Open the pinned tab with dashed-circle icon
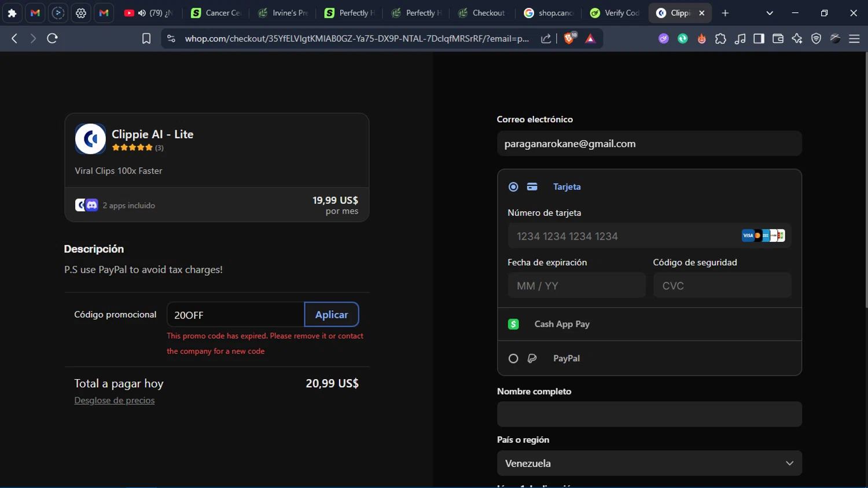Viewport: 868px width, 488px height. click(x=58, y=13)
